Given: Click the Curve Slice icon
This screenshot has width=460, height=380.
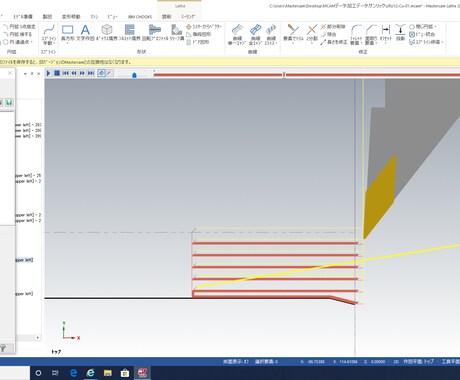Looking at the screenshot, I should click(x=271, y=30).
